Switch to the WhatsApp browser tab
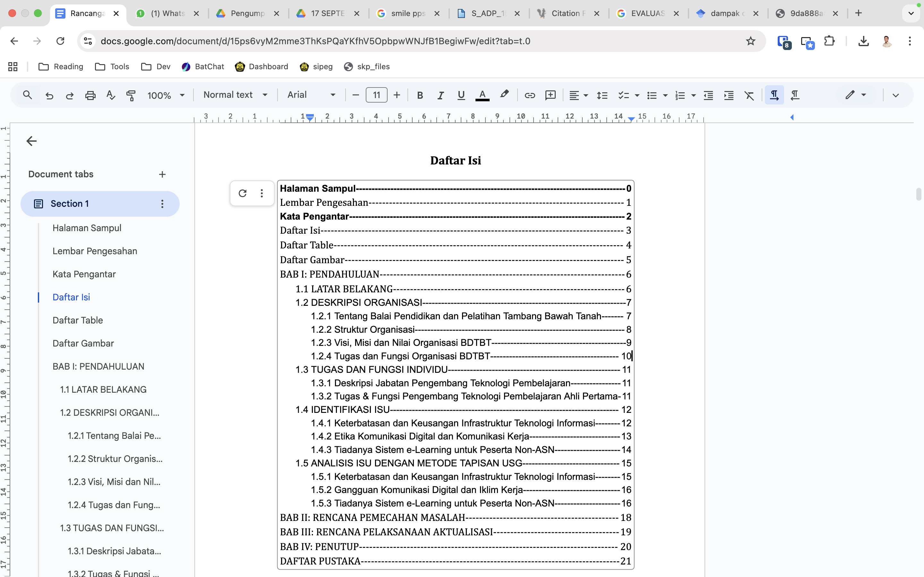 167,13
